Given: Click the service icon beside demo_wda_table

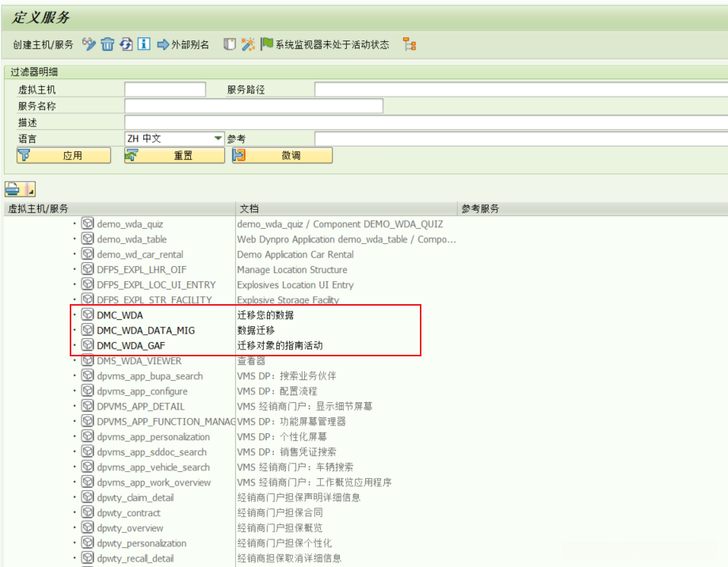Looking at the screenshot, I should point(87,238).
